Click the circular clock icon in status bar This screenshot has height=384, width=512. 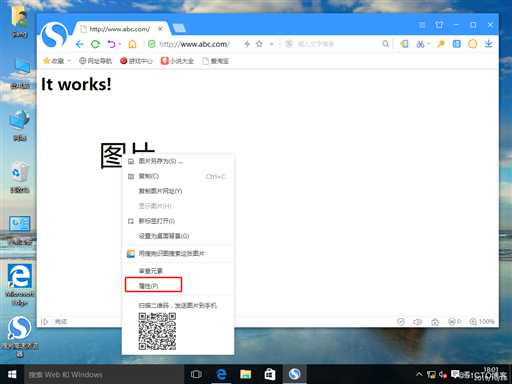pyautogui.click(x=401, y=322)
